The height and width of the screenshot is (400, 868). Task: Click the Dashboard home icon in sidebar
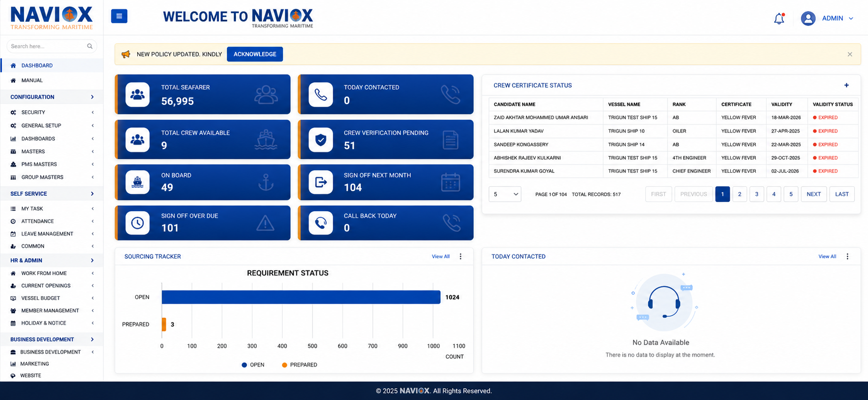(x=13, y=66)
